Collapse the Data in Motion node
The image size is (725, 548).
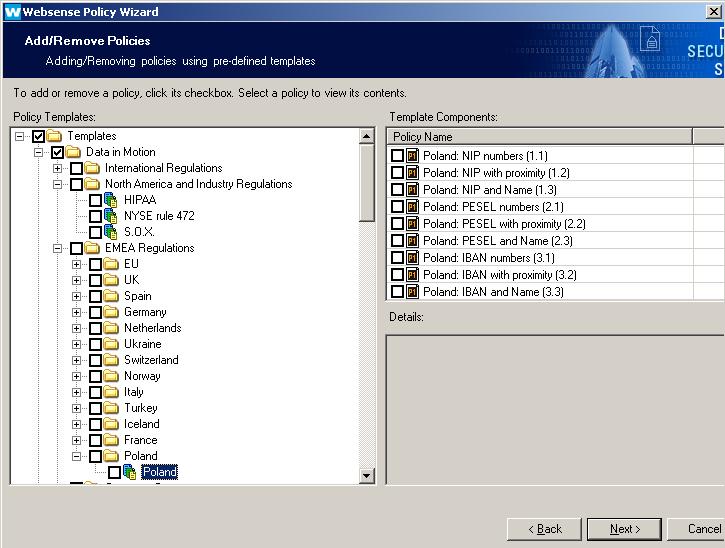pyautogui.click(x=38, y=152)
